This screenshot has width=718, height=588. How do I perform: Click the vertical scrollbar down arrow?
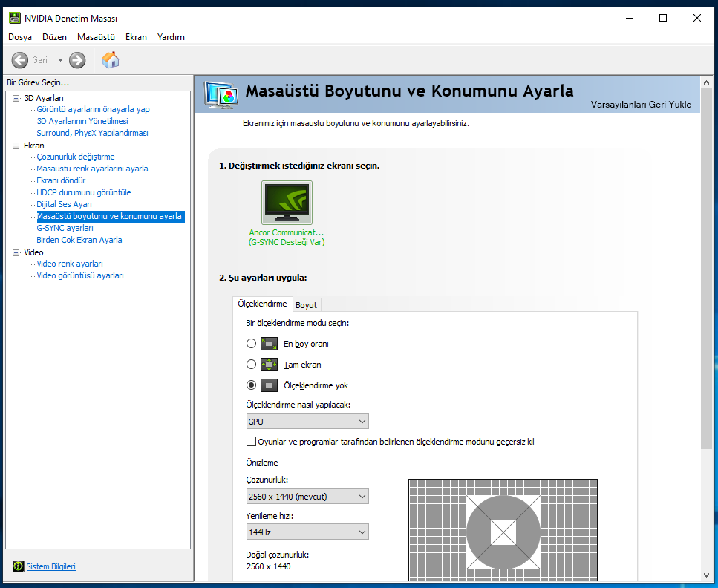point(706,575)
